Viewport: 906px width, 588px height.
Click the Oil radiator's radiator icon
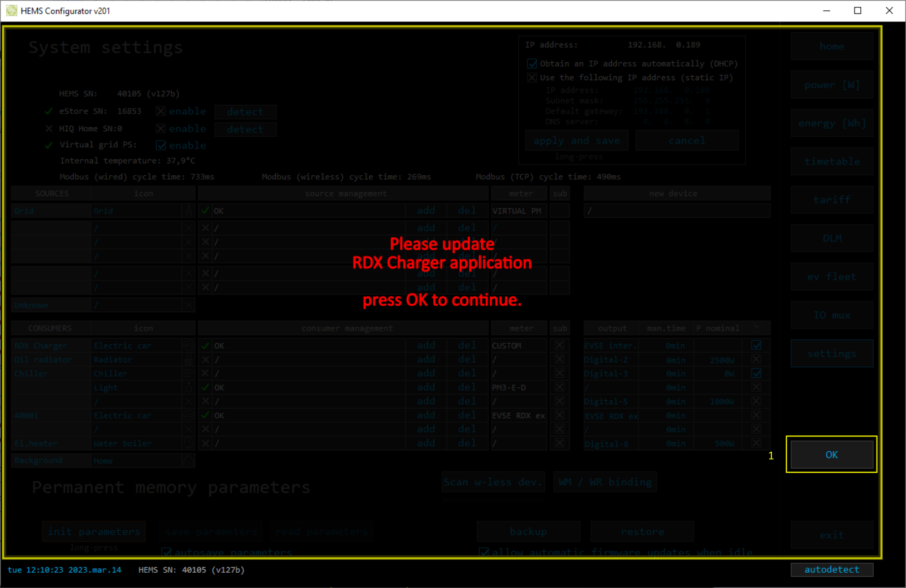189,360
